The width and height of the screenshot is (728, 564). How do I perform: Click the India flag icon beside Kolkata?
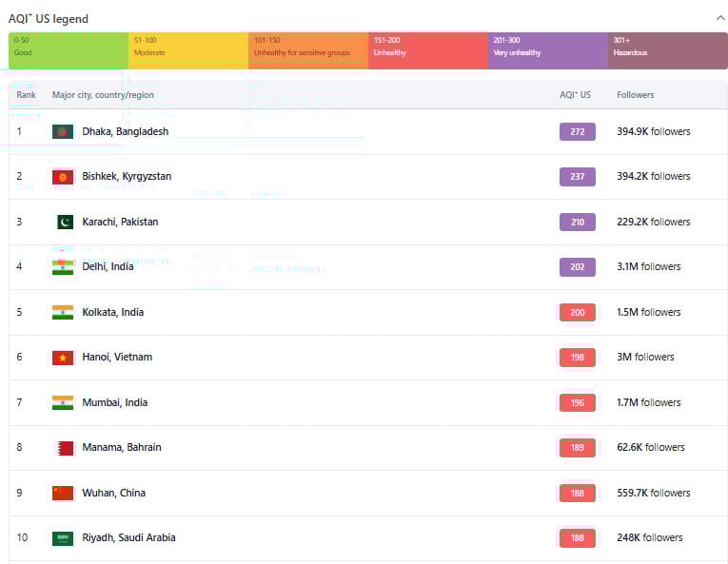point(63,312)
